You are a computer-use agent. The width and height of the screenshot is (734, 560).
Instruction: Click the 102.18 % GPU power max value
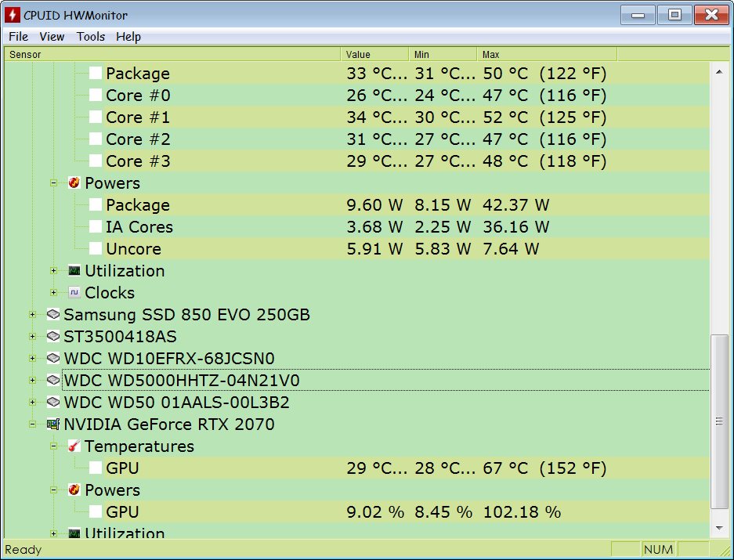[x=522, y=511]
